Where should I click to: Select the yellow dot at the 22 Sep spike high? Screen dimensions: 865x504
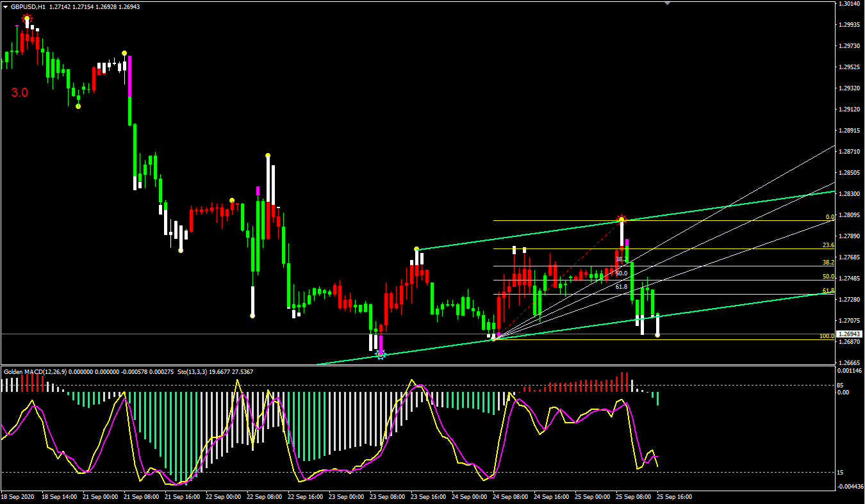[268, 155]
